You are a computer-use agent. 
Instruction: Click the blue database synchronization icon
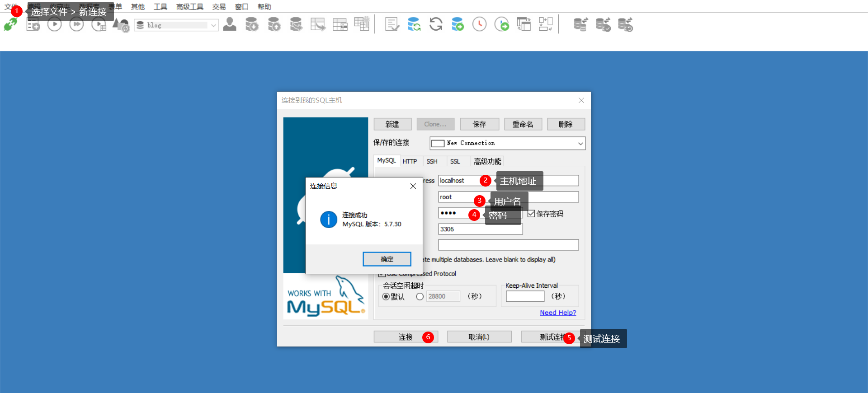414,24
